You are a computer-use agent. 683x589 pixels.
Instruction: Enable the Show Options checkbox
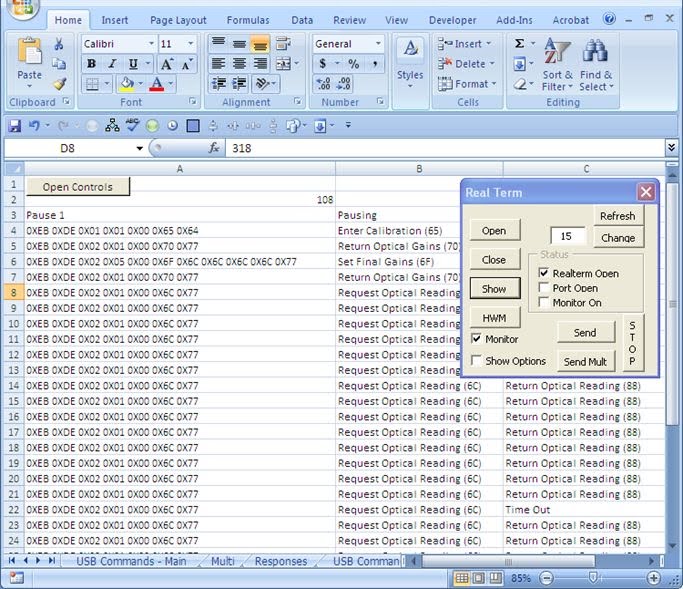point(477,360)
